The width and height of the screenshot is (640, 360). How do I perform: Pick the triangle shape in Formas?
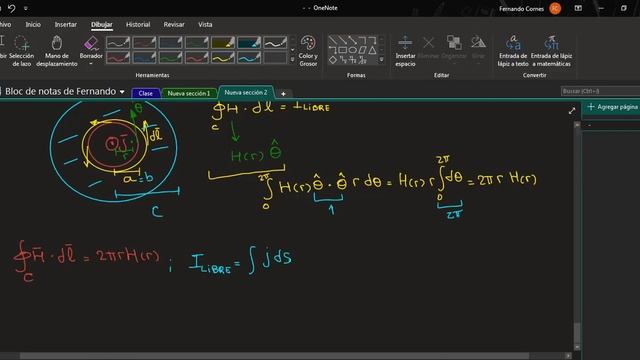tap(372, 50)
